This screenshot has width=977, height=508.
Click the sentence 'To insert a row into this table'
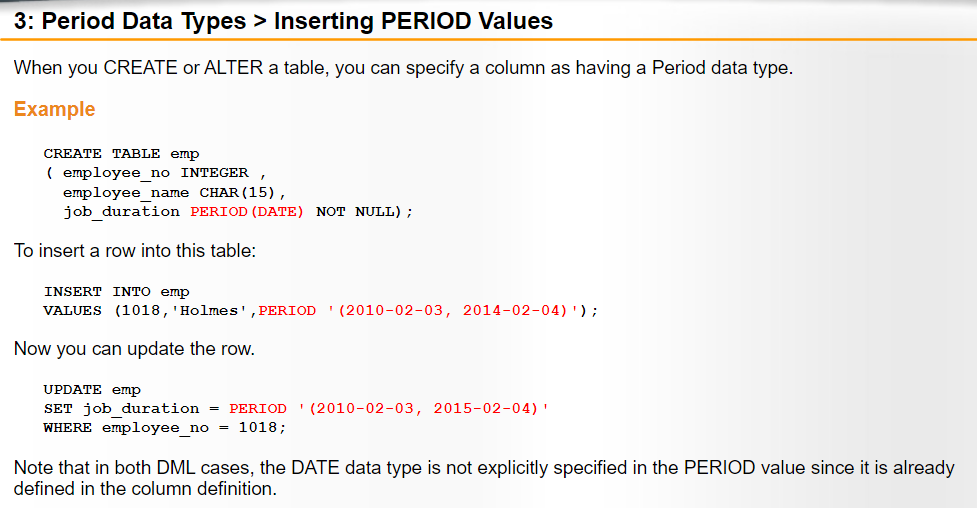135,251
